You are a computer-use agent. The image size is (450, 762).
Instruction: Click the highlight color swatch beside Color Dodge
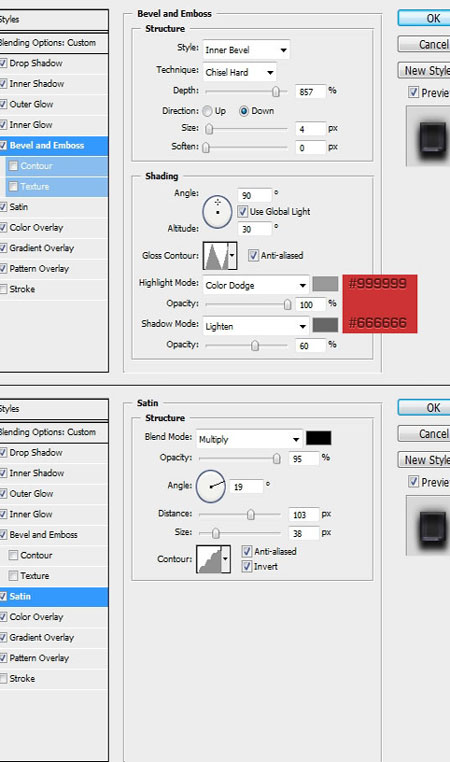coord(325,284)
